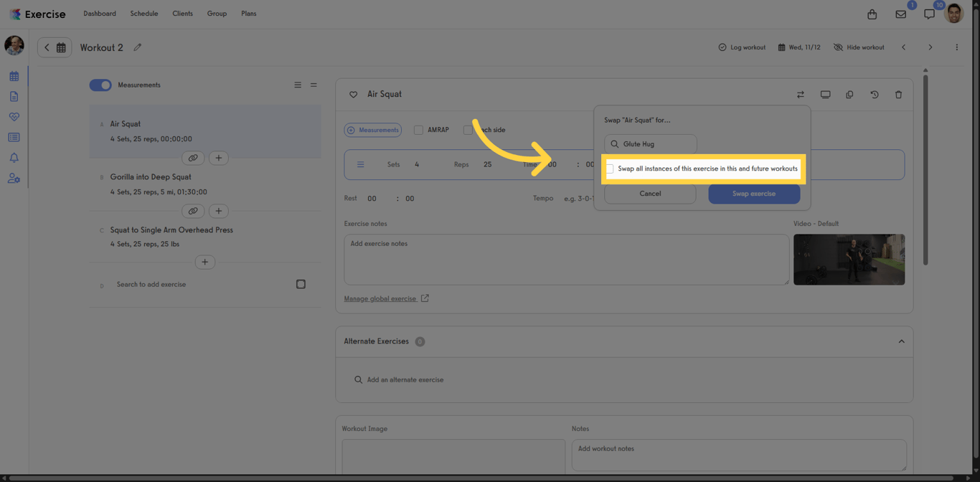
Task: Open the three-dot overflow menu
Action: pos(956,47)
